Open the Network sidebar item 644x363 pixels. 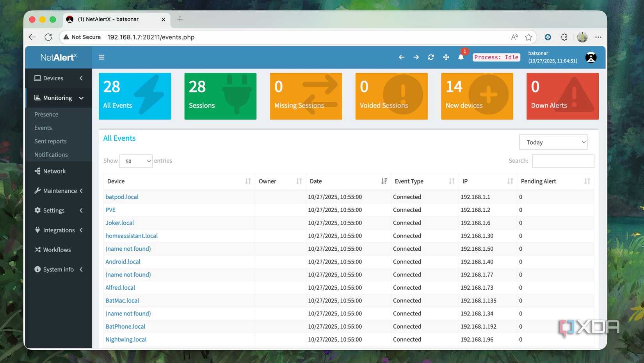tap(59, 171)
